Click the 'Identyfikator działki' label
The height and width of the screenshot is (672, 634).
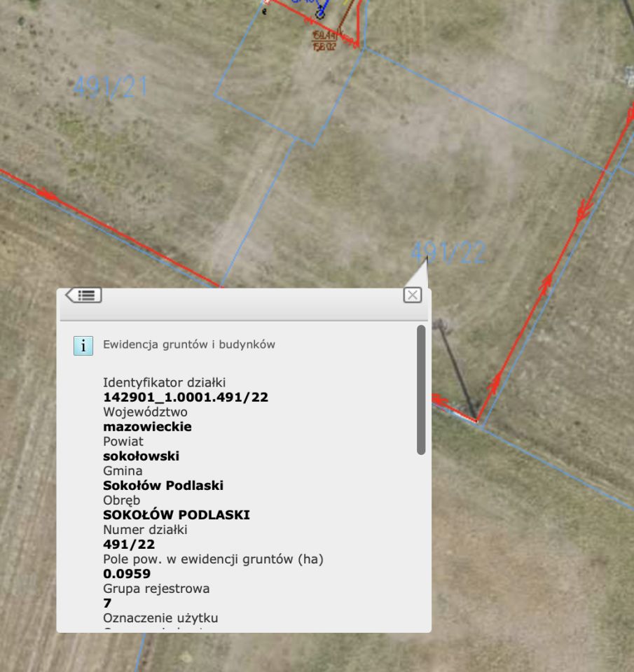[x=165, y=382]
